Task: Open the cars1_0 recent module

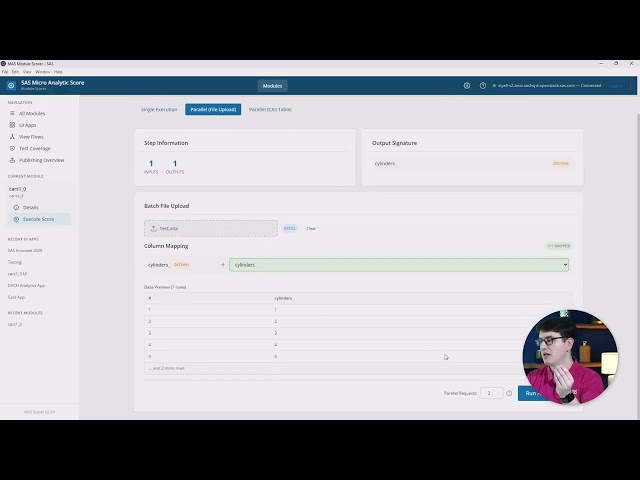Action: coord(15,324)
